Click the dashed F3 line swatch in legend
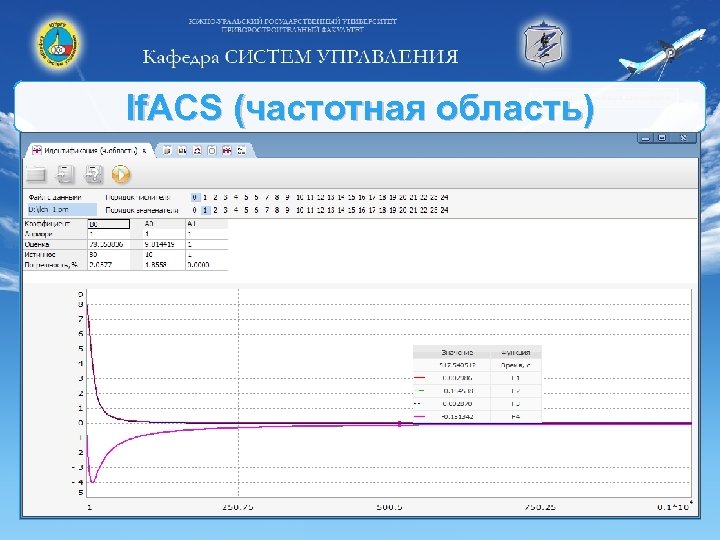 (x=419, y=404)
